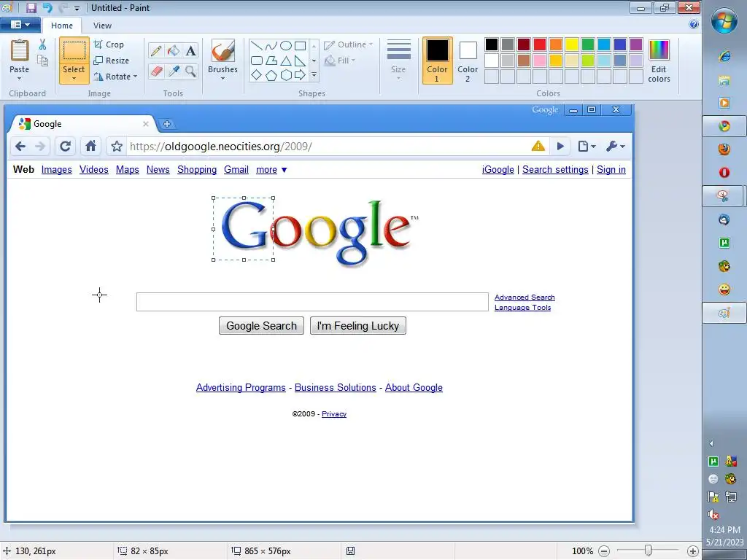Choose the Oval shape
This screenshot has width=747, height=560.
286,46
